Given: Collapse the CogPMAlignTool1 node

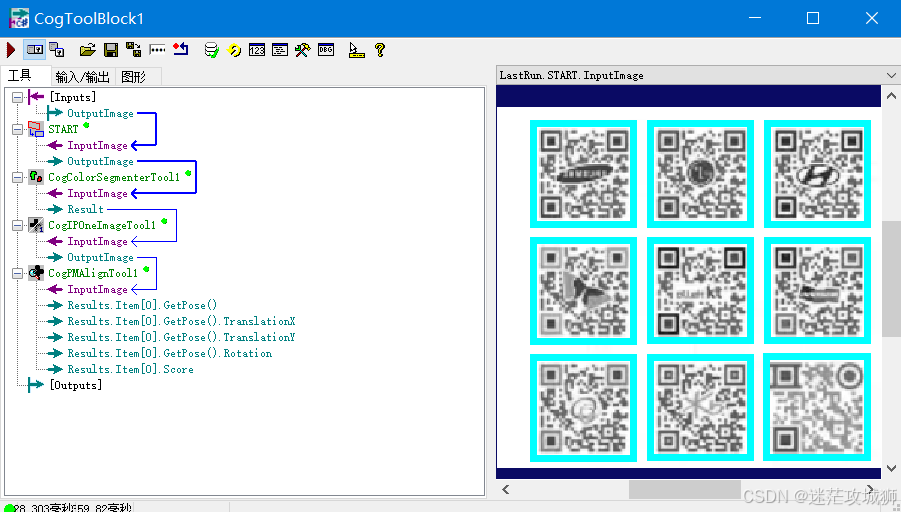Looking at the screenshot, I should (17, 274).
